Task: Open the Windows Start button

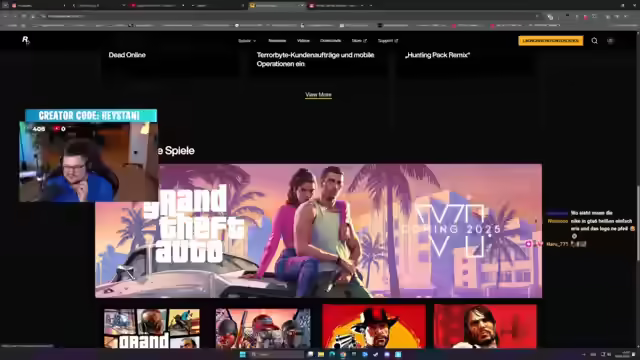Action: coord(242,354)
